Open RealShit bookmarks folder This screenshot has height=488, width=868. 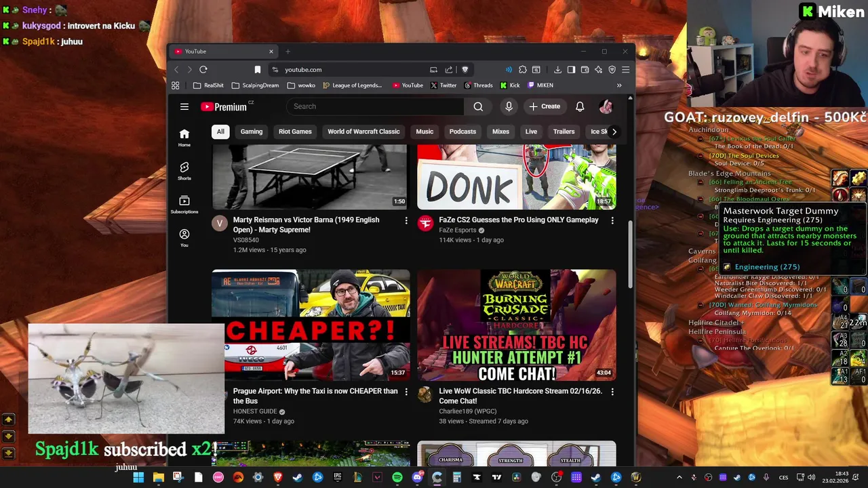pos(208,85)
